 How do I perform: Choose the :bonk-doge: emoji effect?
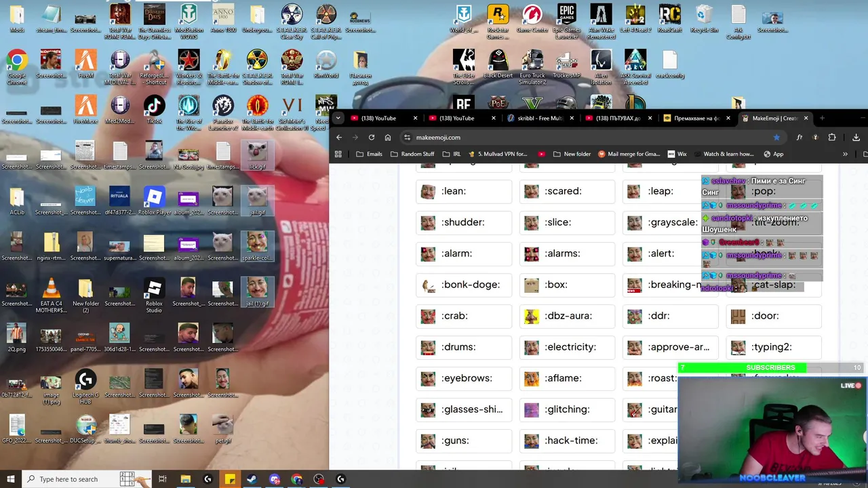pyautogui.click(x=464, y=285)
